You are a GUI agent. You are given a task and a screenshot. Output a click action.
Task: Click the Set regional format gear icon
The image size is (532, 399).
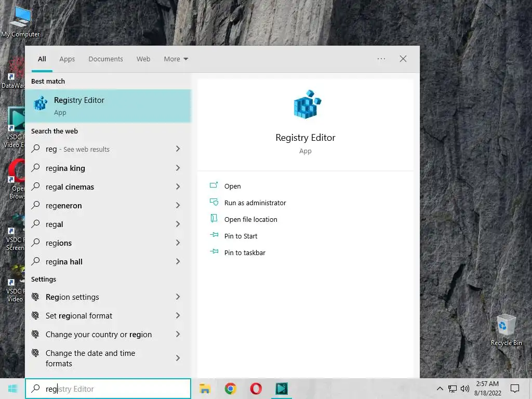(35, 315)
